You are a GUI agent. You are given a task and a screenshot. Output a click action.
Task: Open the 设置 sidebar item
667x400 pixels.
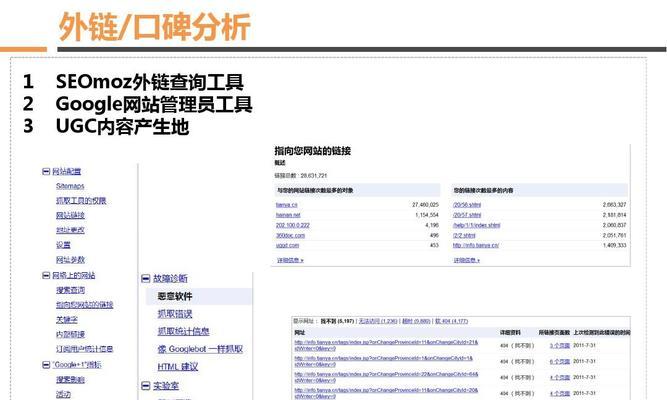63,245
